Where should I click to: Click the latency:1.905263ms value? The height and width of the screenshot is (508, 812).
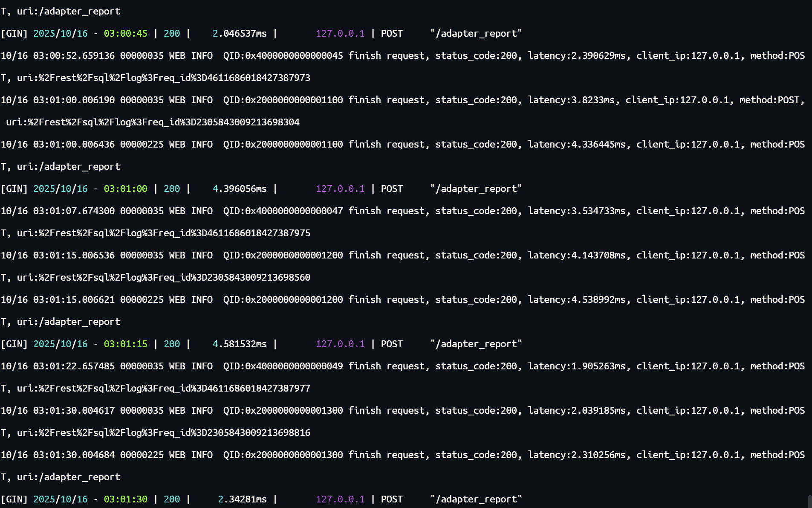(x=577, y=366)
